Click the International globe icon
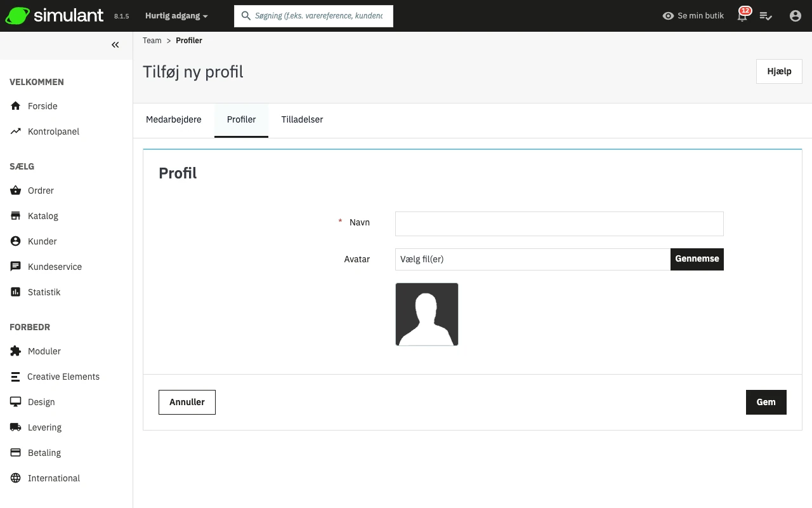Screen dimensions: 812x508 coord(16,478)
